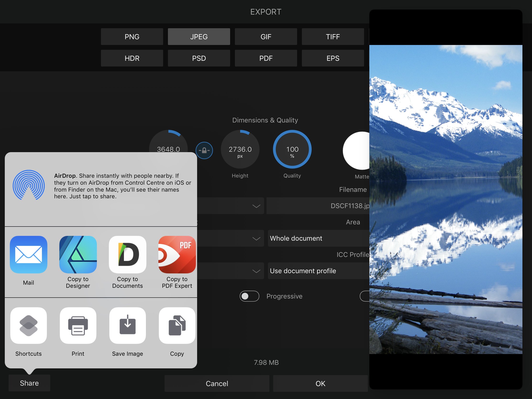Cancel the export dialog
Screen dimensions: 532x399
(217, 383)
